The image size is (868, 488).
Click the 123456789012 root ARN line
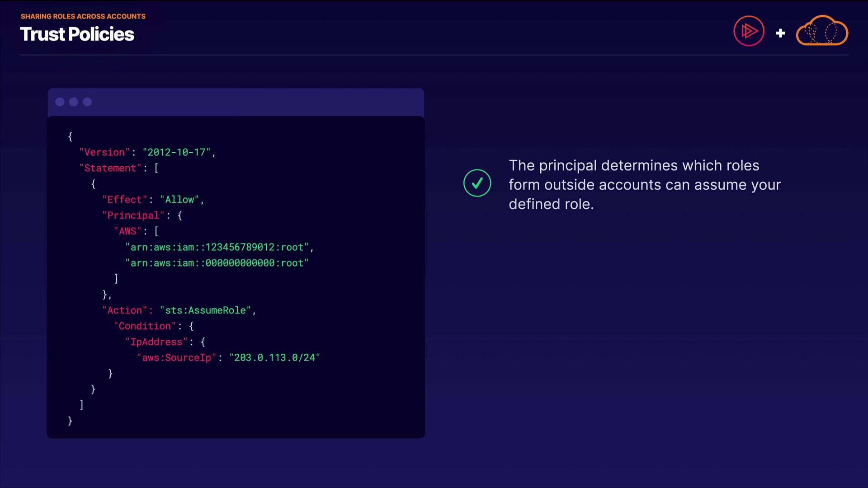[x=217, y=247]
